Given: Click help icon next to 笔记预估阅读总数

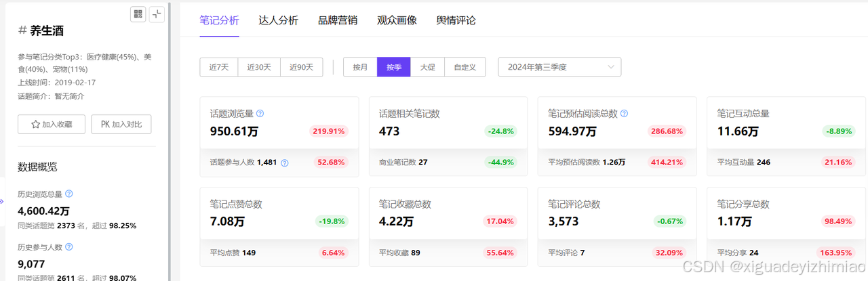Looking at the screenshot, I should coord(624,114).
